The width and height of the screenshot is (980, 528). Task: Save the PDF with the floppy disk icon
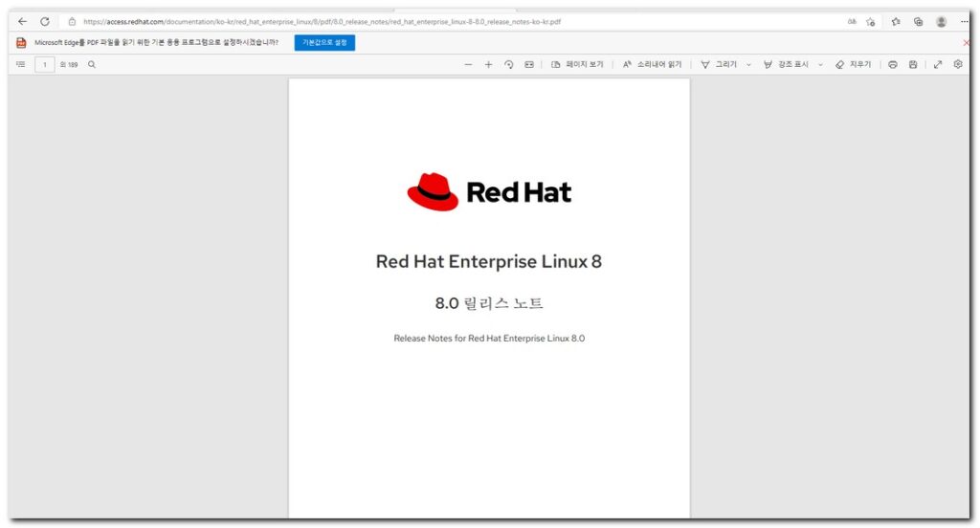(913, 64)
